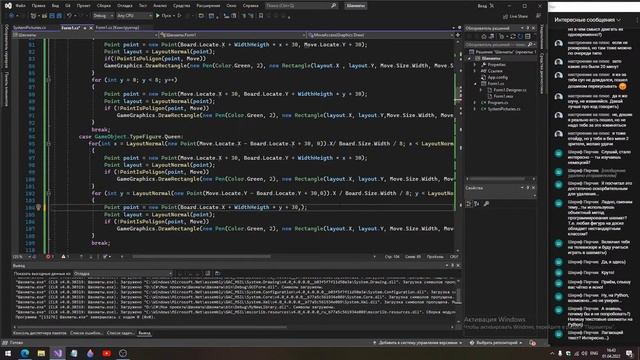Click the Categorized icon in the Properties panel

pos(469,204)
